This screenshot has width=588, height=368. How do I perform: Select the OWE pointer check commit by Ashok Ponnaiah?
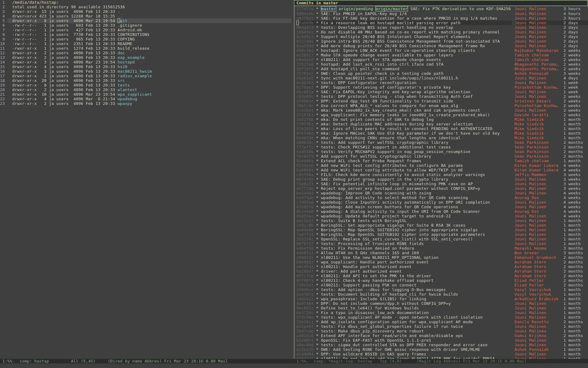[x=382, y=74]
